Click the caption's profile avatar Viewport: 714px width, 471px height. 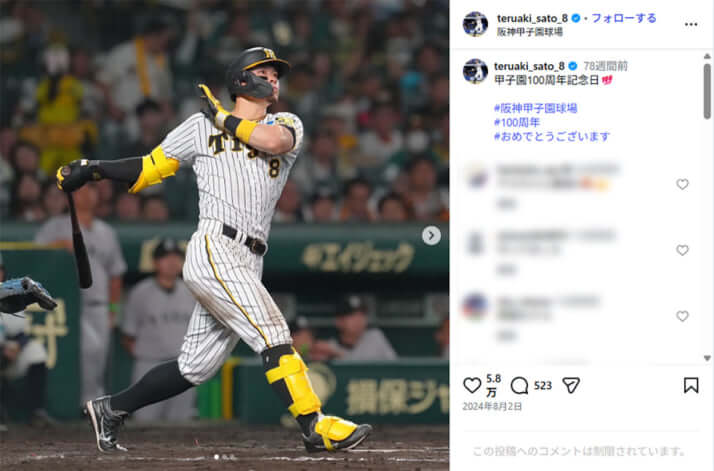click(x=475, y=71)
